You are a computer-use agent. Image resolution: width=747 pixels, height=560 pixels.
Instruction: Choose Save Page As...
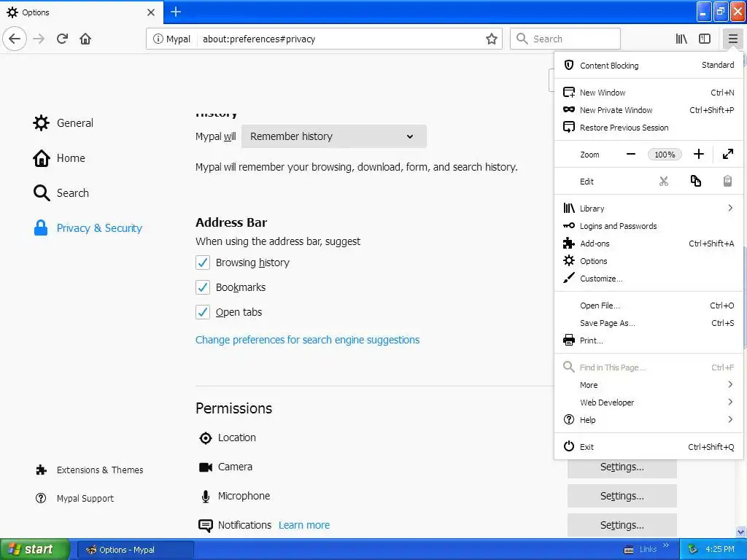tap(649, 323)
